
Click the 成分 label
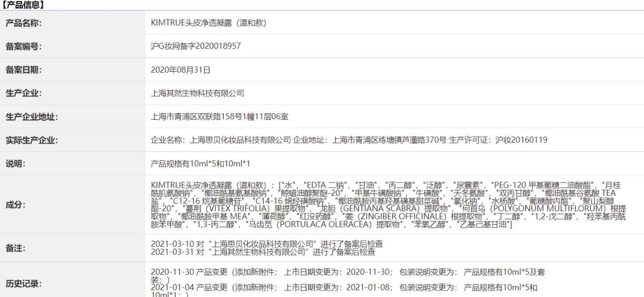point(15,205)
